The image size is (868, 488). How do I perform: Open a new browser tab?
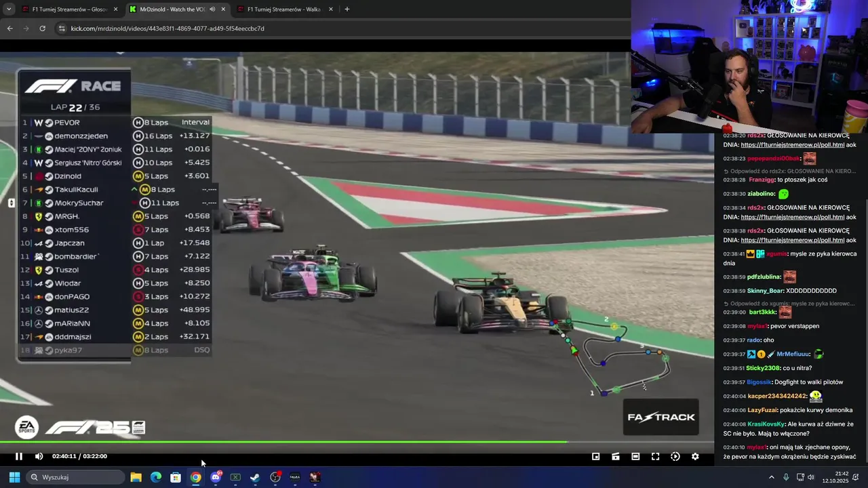coord(347,9)
